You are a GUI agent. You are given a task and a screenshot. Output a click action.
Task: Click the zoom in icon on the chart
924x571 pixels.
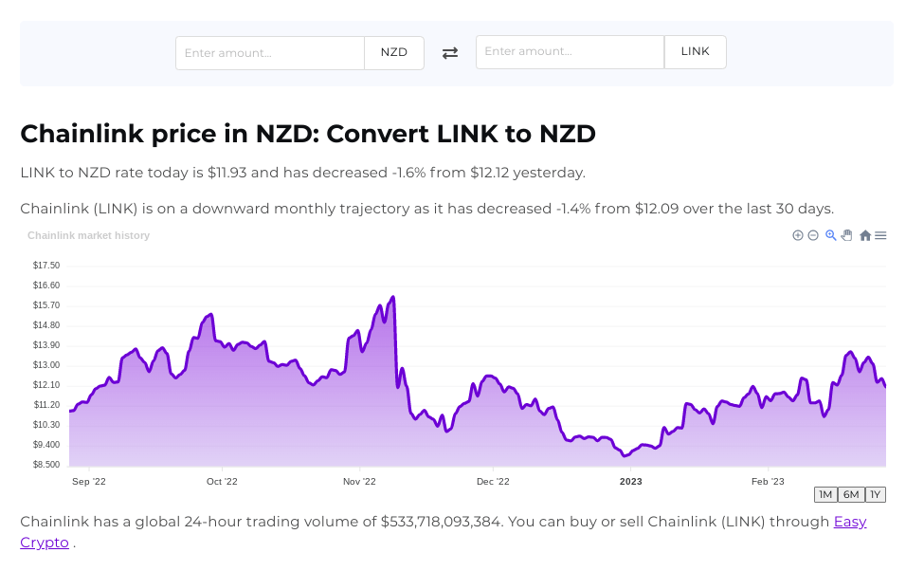point(798,235)
